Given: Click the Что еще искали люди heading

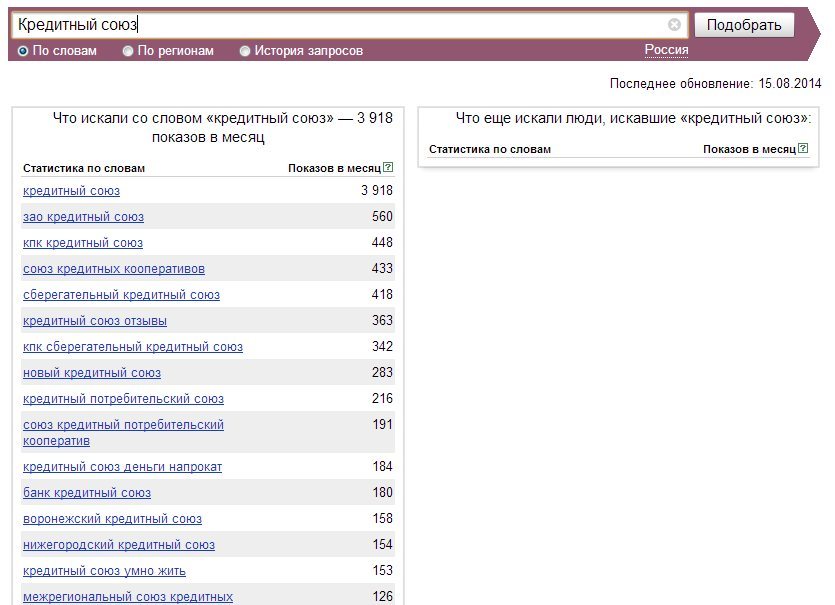Looking at the screenshot, I should pyautogui.click(x=634, y=118).
